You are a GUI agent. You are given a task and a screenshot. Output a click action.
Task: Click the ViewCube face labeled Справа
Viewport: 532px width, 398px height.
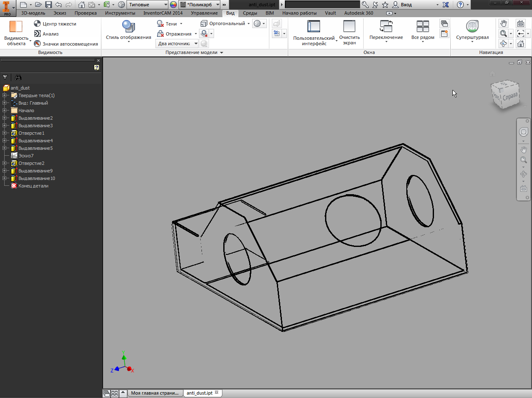(x=510, y=96)
